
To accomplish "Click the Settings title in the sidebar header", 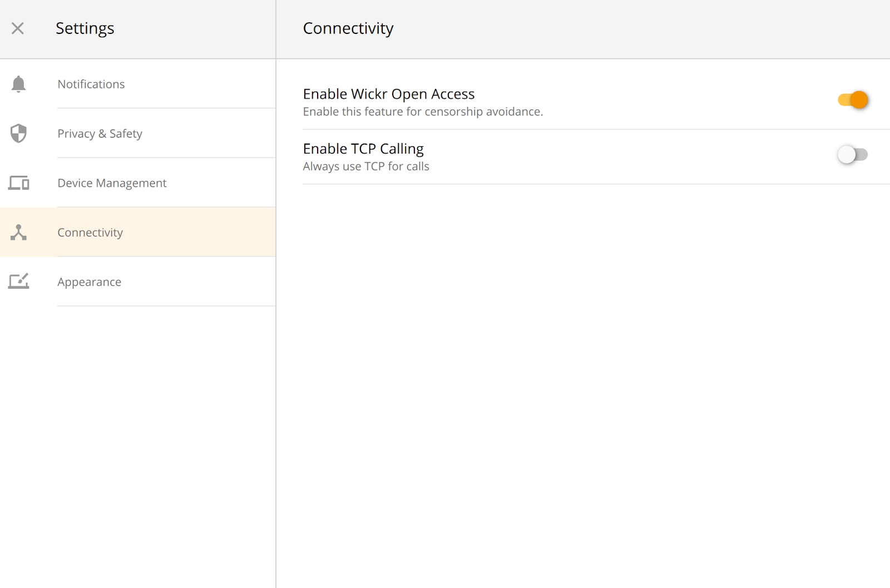I will coord(85,28).
